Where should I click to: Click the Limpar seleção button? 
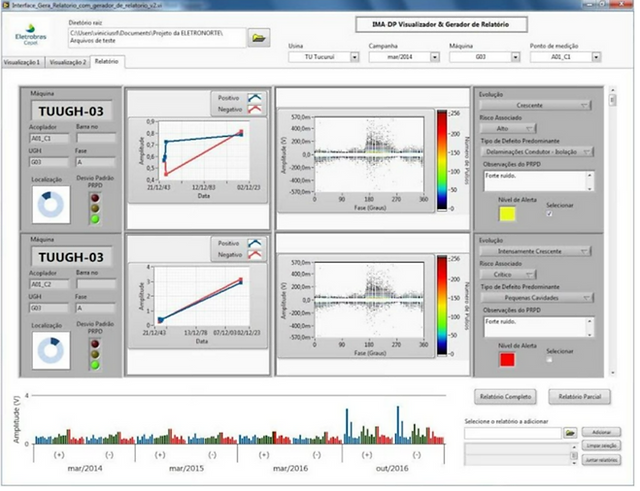[x=601, y=446]
